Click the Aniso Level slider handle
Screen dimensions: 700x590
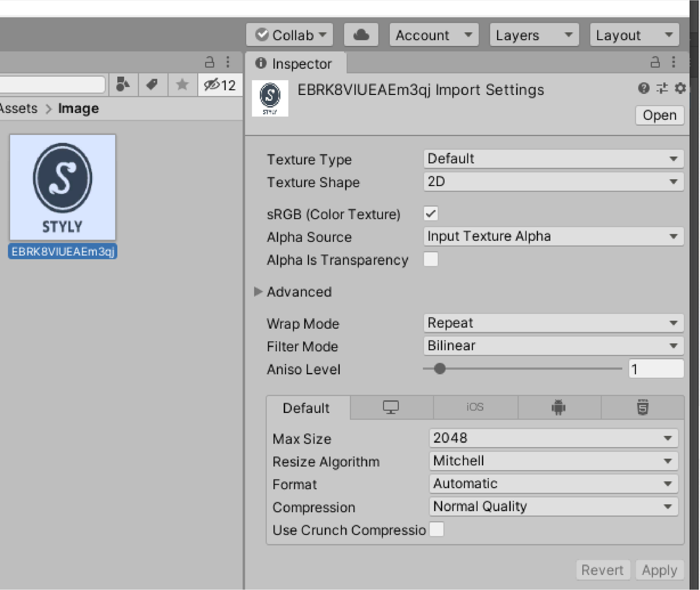pyautogui.click(x=440, y=369)
